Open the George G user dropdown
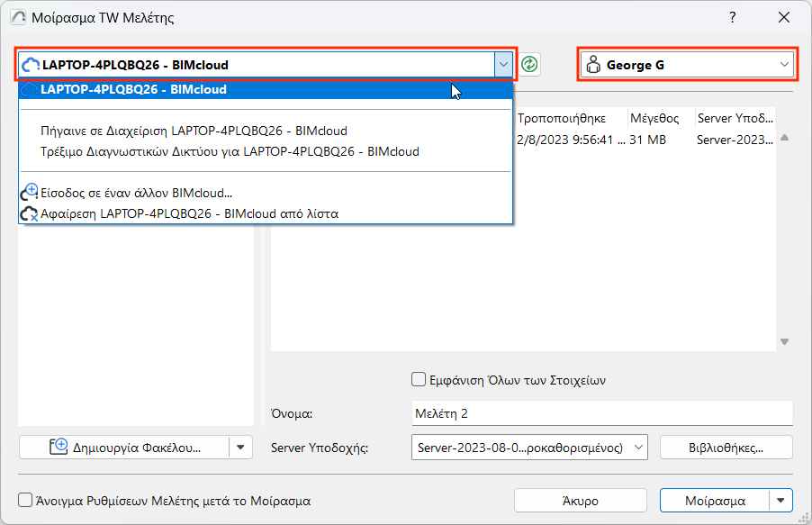This screenshot has width=812, height=525. coord(784,65)
